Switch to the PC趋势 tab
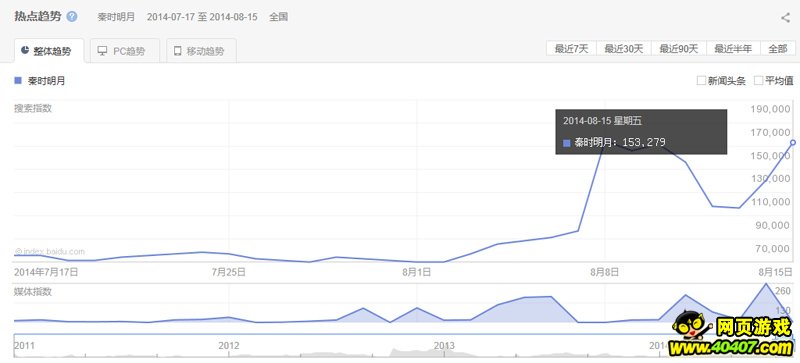 (125, 51)
